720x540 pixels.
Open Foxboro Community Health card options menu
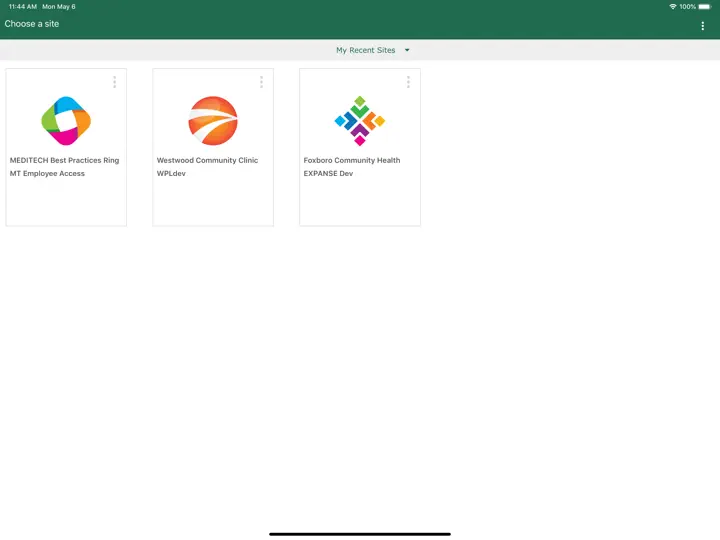pos(408,82)
